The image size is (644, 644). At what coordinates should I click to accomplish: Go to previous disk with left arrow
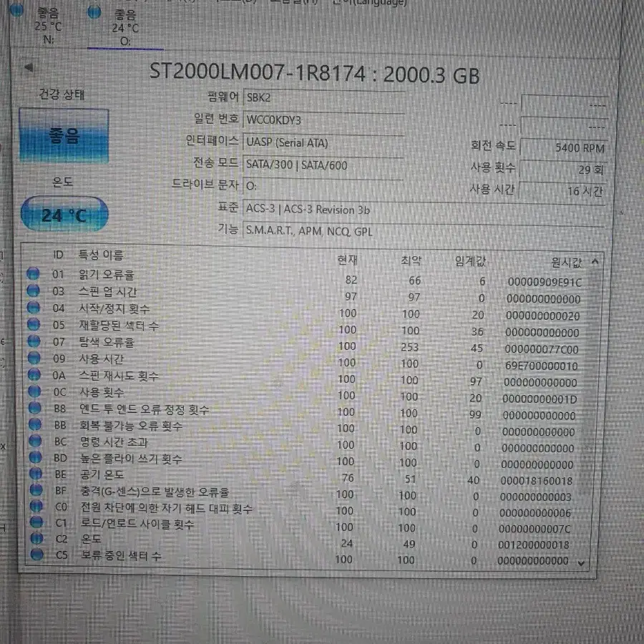point(29,67)
